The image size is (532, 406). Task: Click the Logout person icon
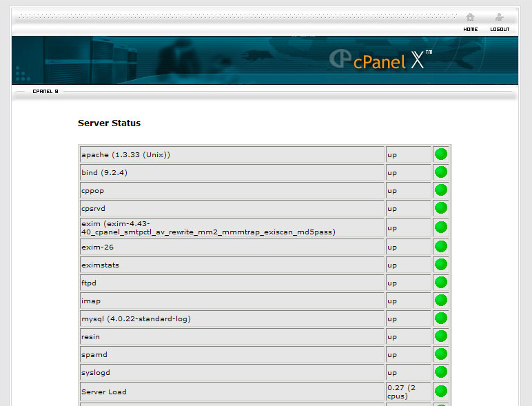pos(500,17)
